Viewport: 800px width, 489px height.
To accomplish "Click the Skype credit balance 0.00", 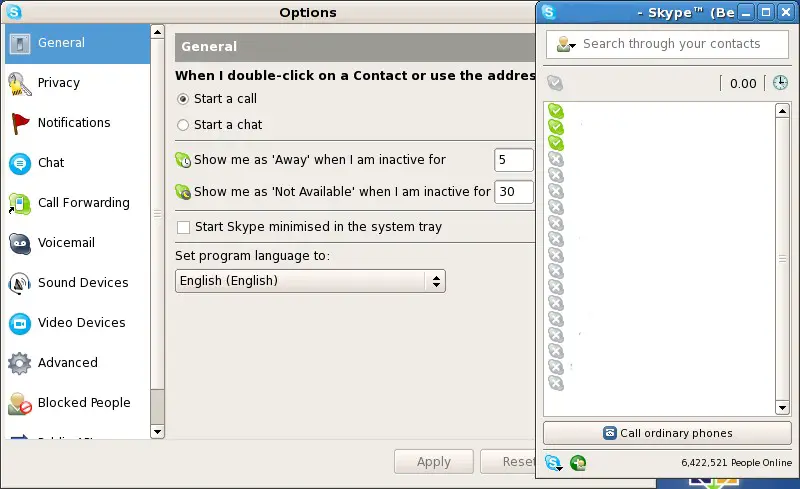I will pos(743,84).
